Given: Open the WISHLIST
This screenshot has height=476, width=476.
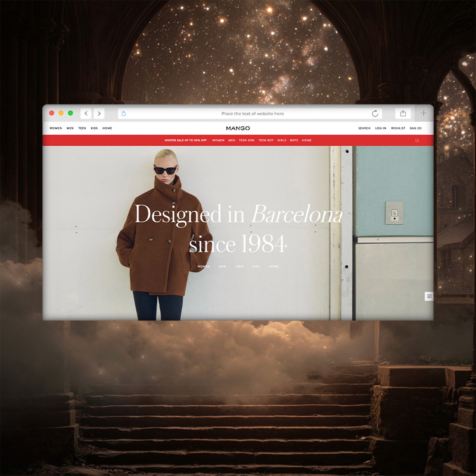Looking at the screenshot, I should (398, 128).
